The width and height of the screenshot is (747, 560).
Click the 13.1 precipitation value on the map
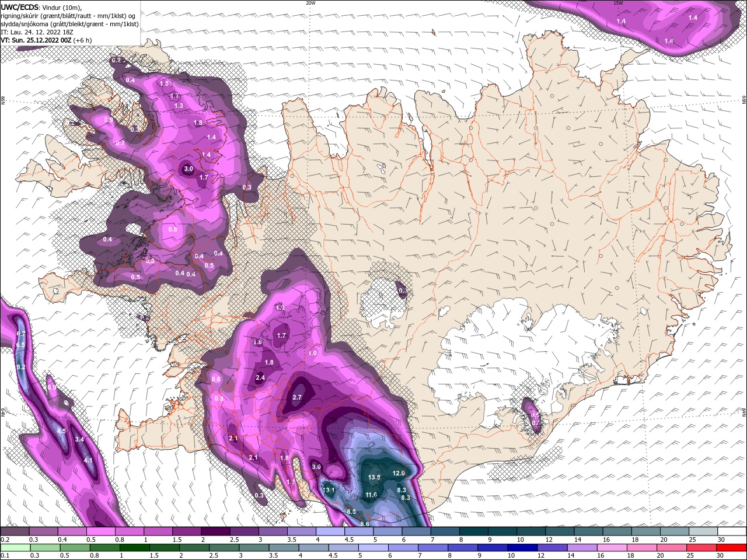(x=328, y=490)
